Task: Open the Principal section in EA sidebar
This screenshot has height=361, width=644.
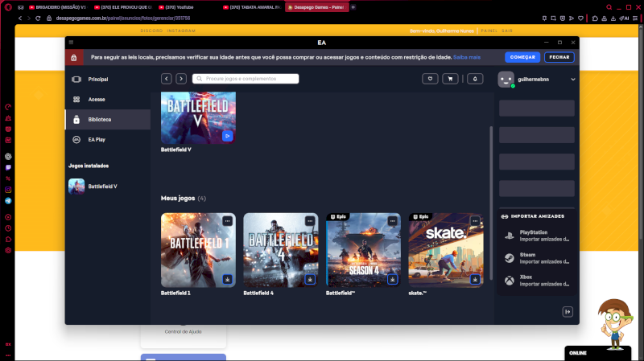Action: coord(108,79)
